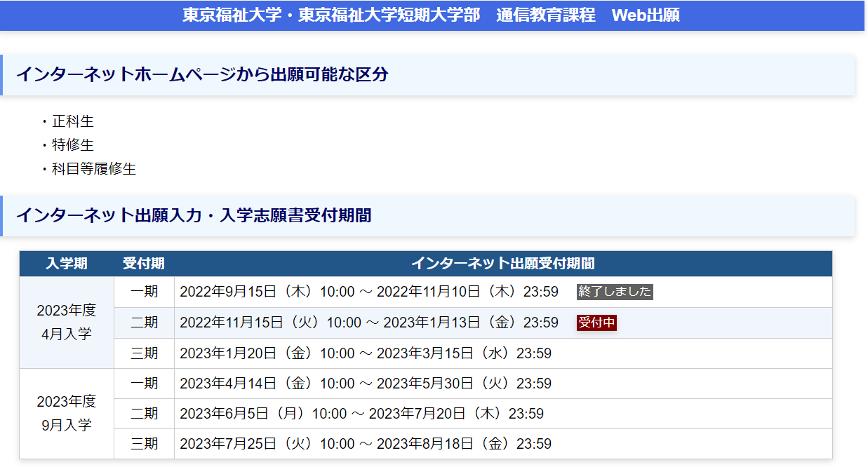The image size is (868, 467).
Task: Click the period starting 2023年4月14日
Action: coord(365,384)
